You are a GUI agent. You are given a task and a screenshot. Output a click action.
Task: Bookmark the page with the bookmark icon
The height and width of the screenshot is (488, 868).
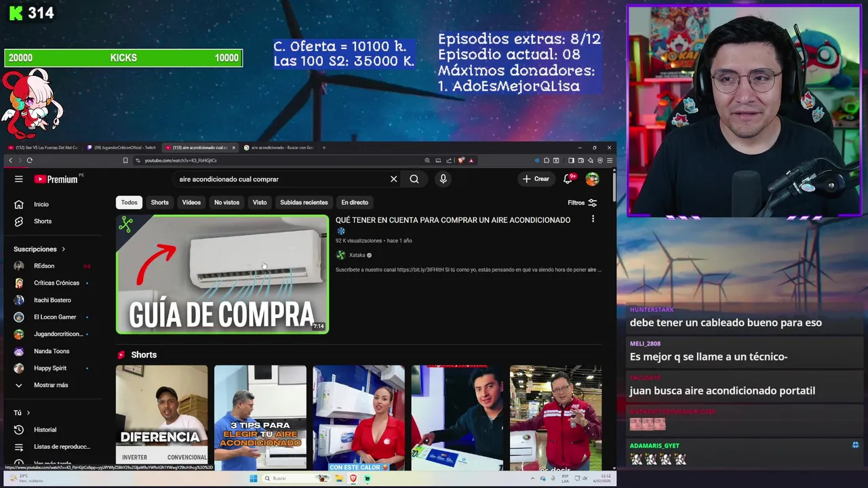125,160
